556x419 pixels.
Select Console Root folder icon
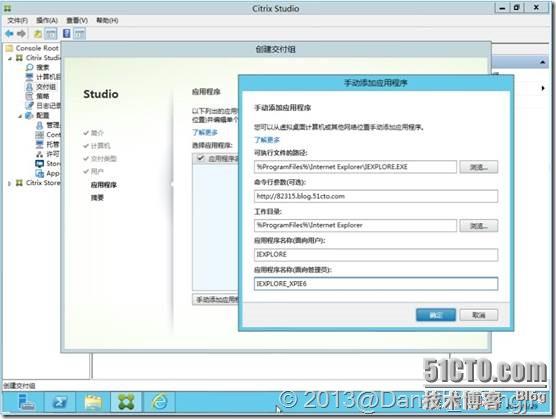click(x=10, y=48)
